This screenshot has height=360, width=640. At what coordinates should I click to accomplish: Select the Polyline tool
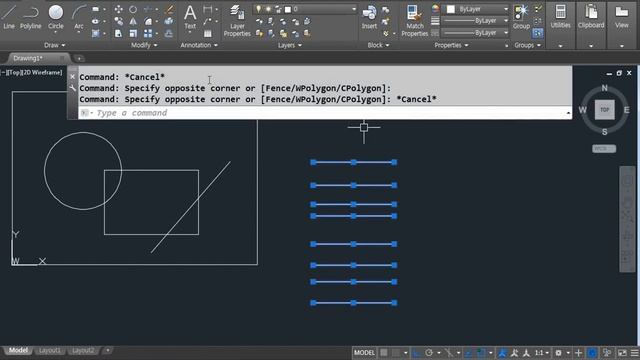31,17
